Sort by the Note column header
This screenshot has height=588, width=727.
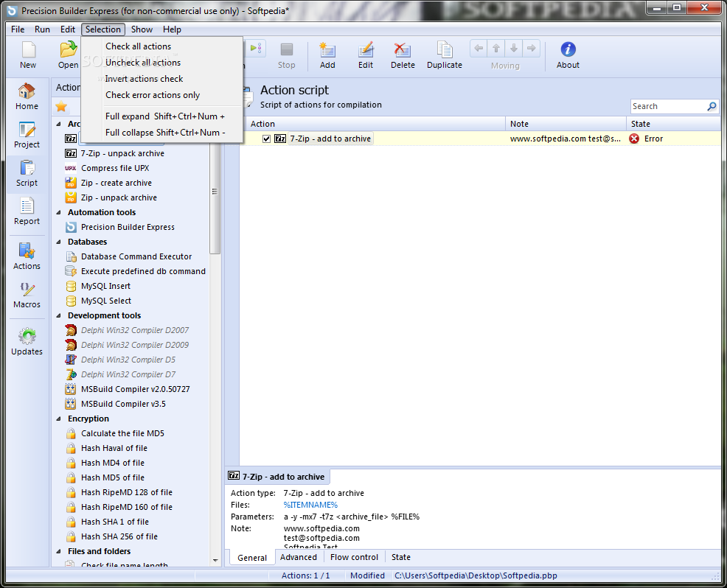click(x=566, y=124)
